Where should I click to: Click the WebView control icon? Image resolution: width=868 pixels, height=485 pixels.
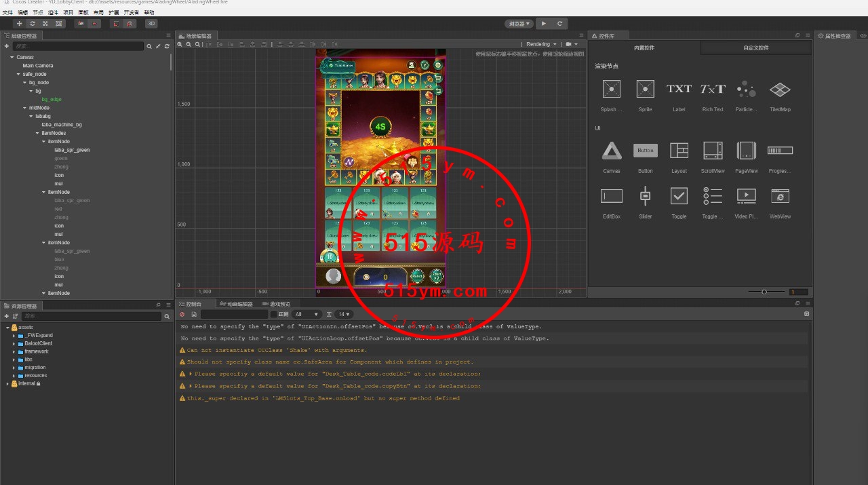point(780,196)
